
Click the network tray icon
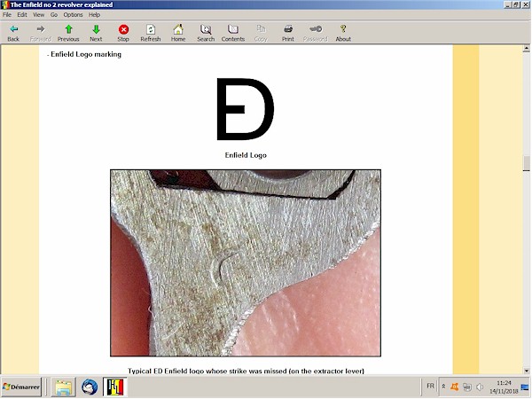(467, 387)
